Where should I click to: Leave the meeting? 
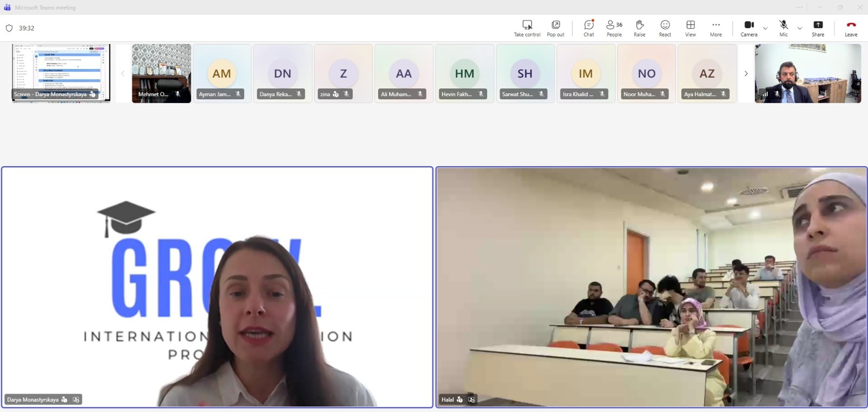point(851,28)
